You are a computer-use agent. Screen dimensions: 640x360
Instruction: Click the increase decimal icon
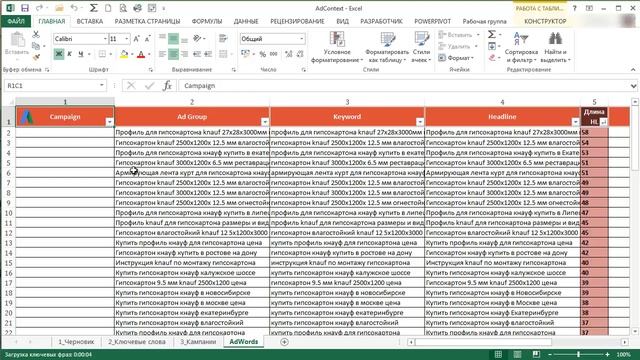tap(289, 54)
